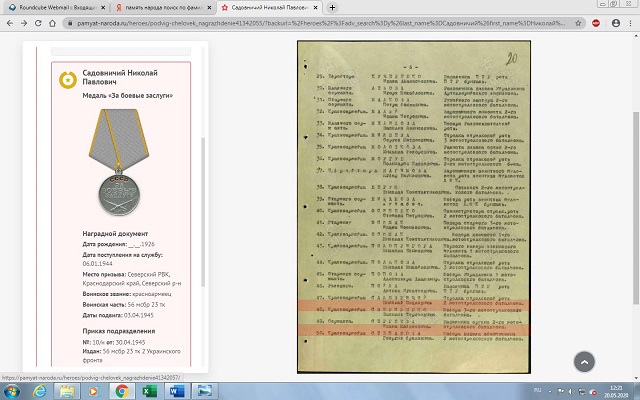Launch Internet Explorer from the taskbar
Screen dimensions: 640x400
click(40, 391)
